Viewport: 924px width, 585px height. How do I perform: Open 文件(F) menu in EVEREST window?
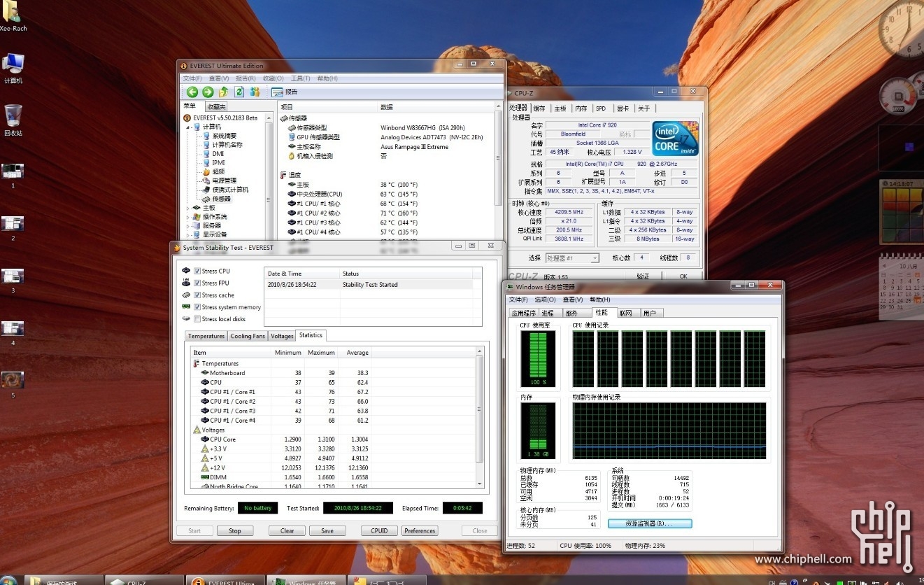[192, 78]
